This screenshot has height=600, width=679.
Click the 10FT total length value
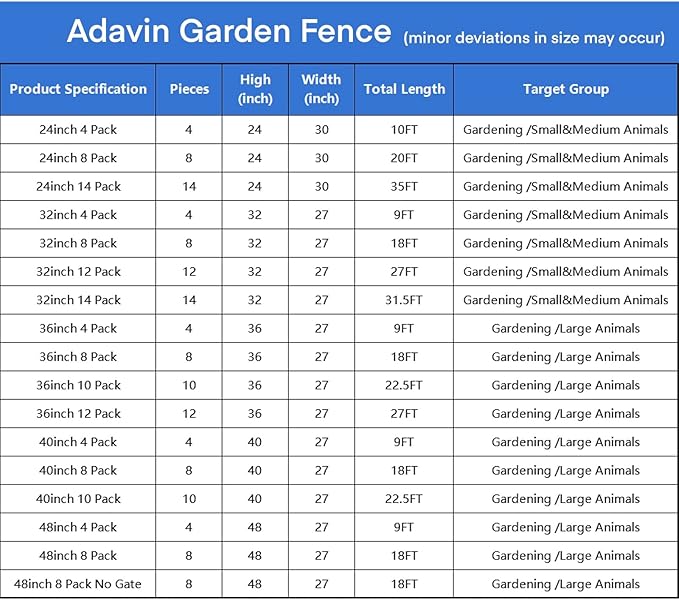pyautogui.click(x=404, y=130)
